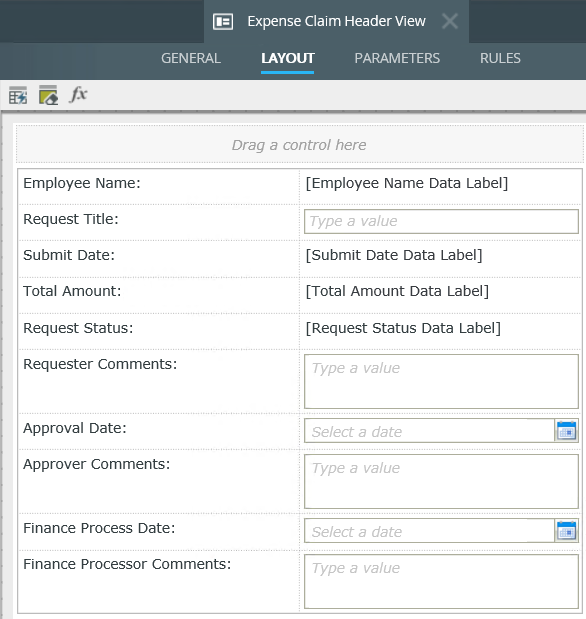Close the Expense Claim Header View tab
Image resolution: width=586 pixels, height=619 pixels.
450,21
